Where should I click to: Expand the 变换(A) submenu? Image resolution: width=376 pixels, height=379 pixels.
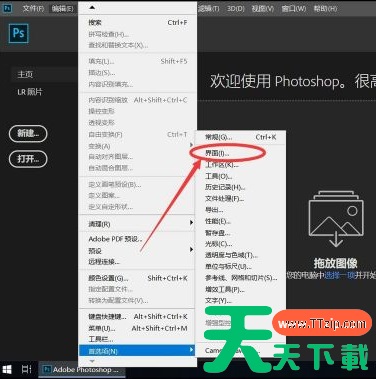tap(137, 146)
